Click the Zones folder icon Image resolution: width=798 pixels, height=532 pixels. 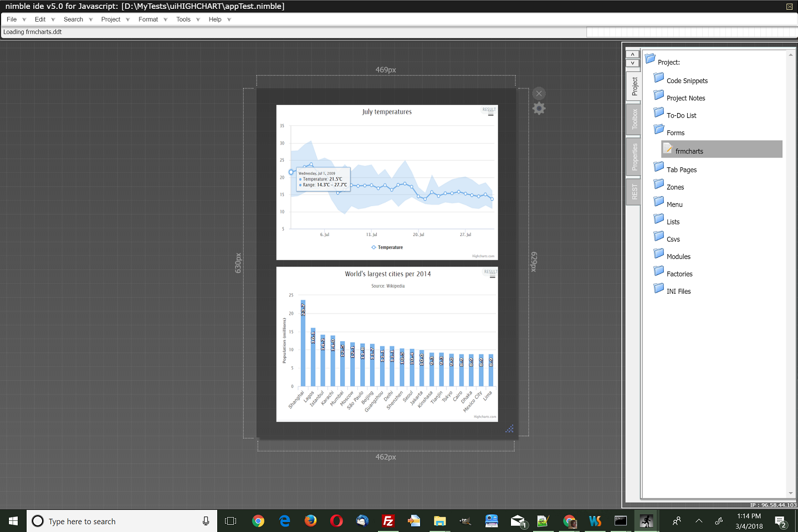coord(659,184)
